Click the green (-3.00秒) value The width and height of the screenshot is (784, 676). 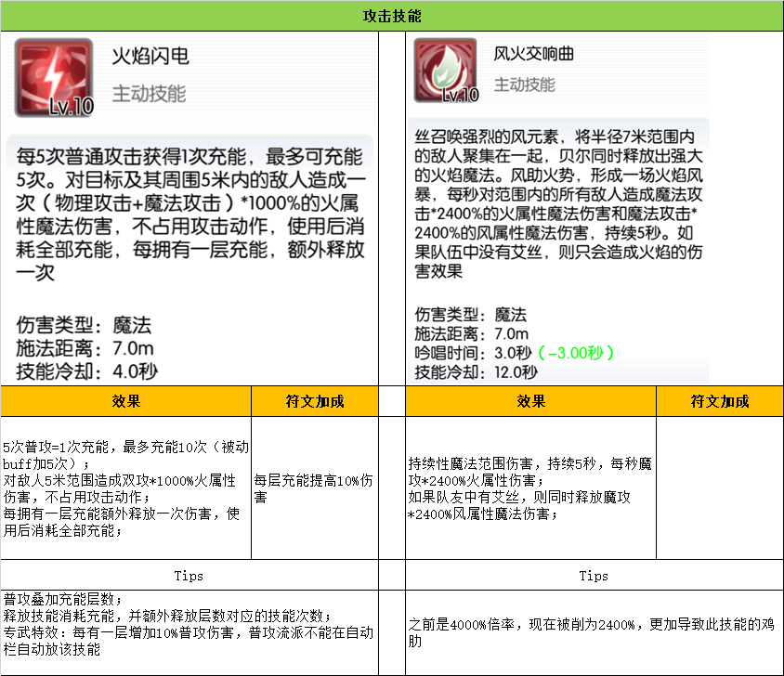[x=576, y=353]
